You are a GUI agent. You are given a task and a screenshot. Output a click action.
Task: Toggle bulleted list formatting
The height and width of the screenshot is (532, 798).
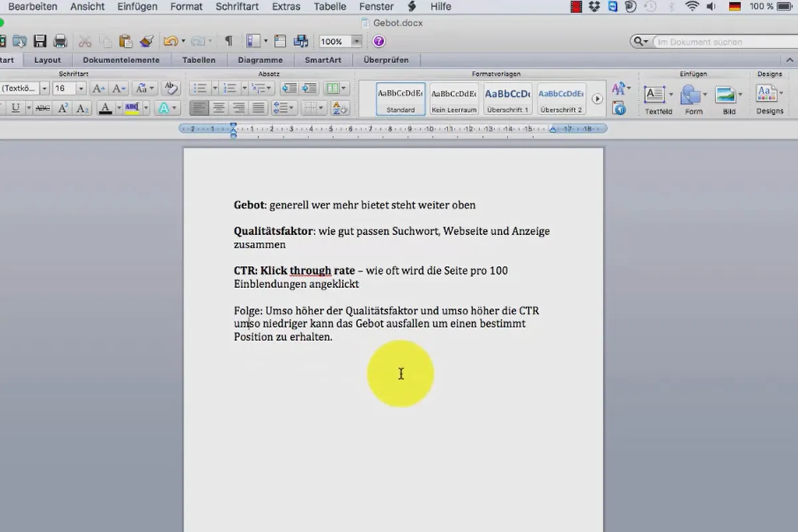200,88
